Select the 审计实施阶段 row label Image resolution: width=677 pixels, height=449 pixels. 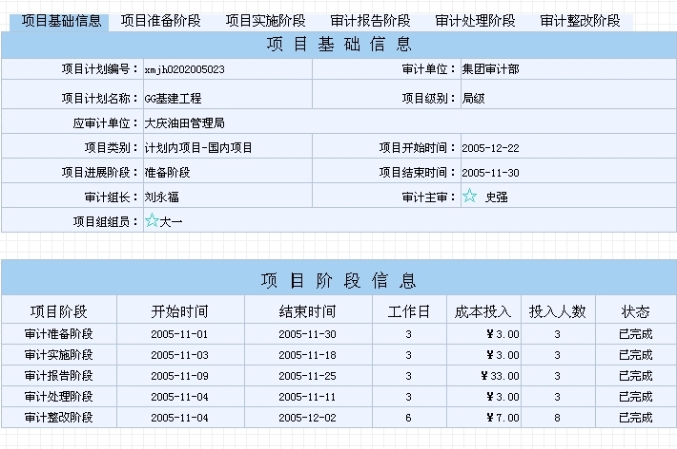coord(59,355)
